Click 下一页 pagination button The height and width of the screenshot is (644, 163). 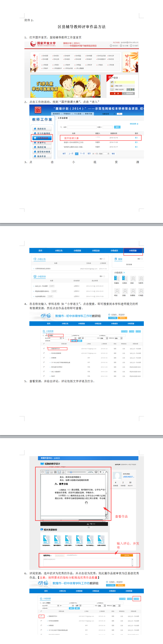coord(82,154)
